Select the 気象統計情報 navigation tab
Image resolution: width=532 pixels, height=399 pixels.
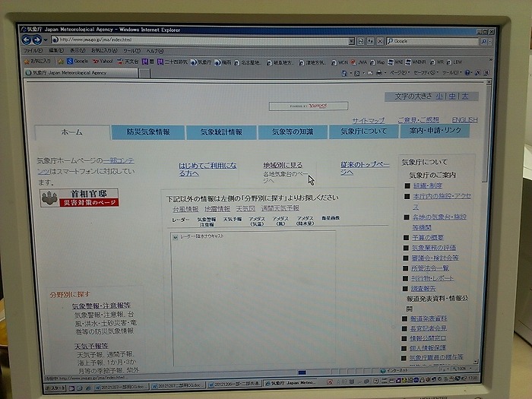[x=222, y=132]
